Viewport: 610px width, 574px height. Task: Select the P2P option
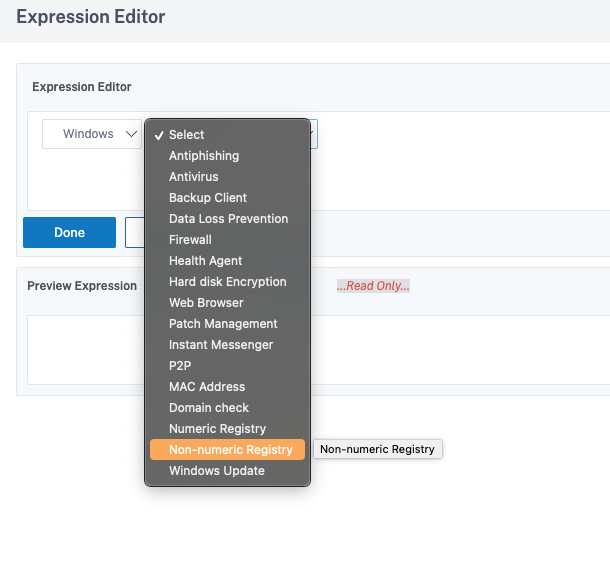coord(227,366)
